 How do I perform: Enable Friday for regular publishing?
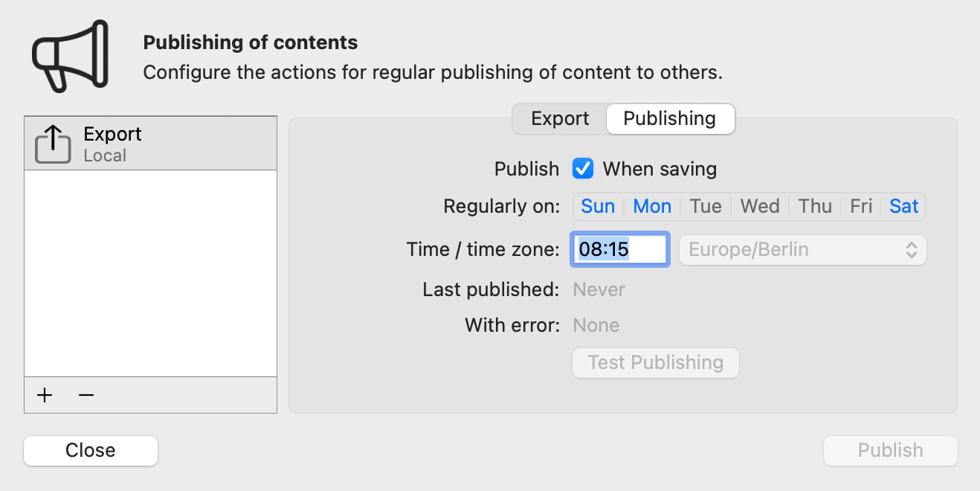(861, 206)
